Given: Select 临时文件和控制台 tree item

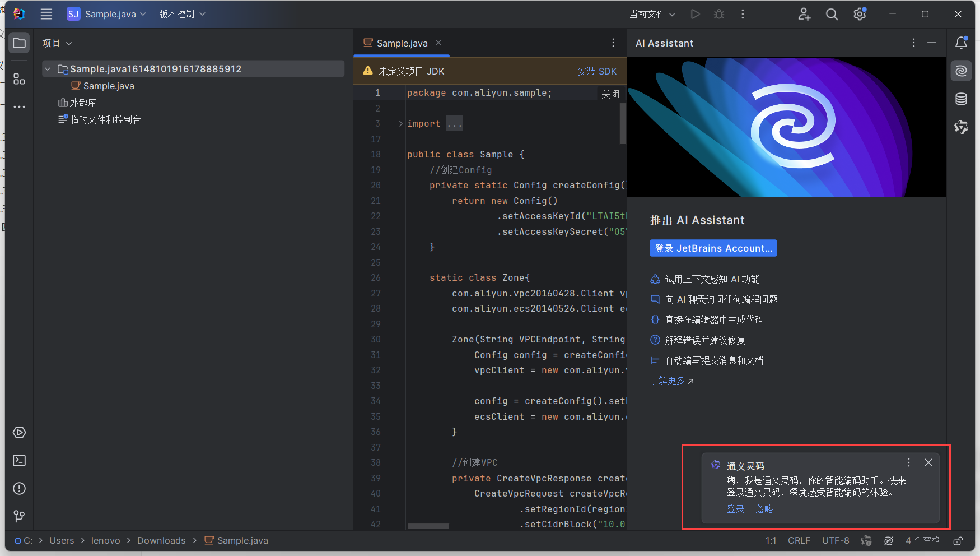Looking at the screenshot, I should tap(100, 119).
